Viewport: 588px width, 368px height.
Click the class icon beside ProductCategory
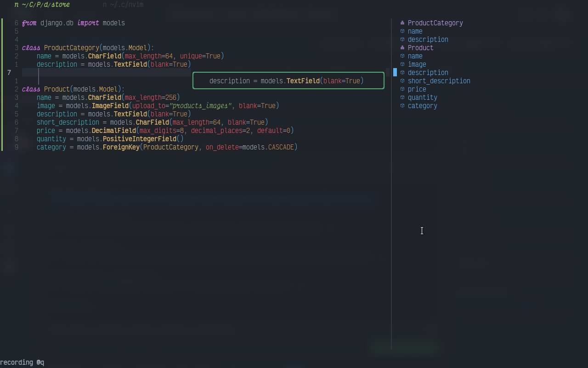click(402, 23)
